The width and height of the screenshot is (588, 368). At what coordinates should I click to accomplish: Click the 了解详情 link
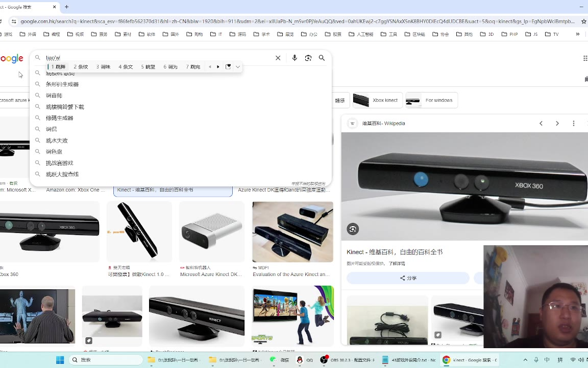click(x=397, y=264)
